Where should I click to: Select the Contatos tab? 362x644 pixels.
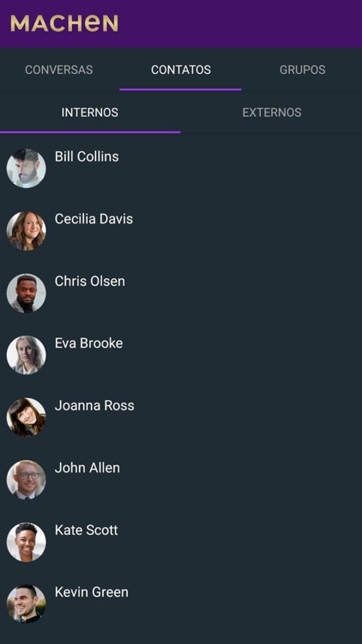181,70
